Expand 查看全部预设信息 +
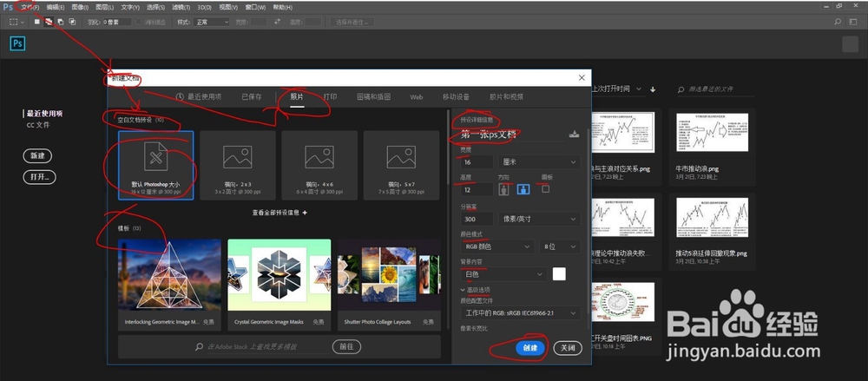This screenshot has width=868, height=381. point(279,212)
